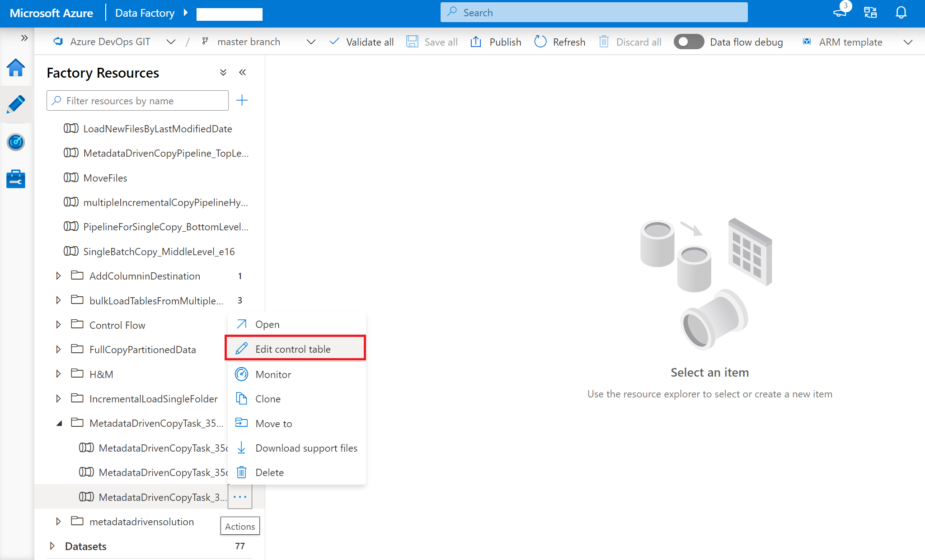Expand the master branch dropdown
925x560 pixels.
[310, 42]
